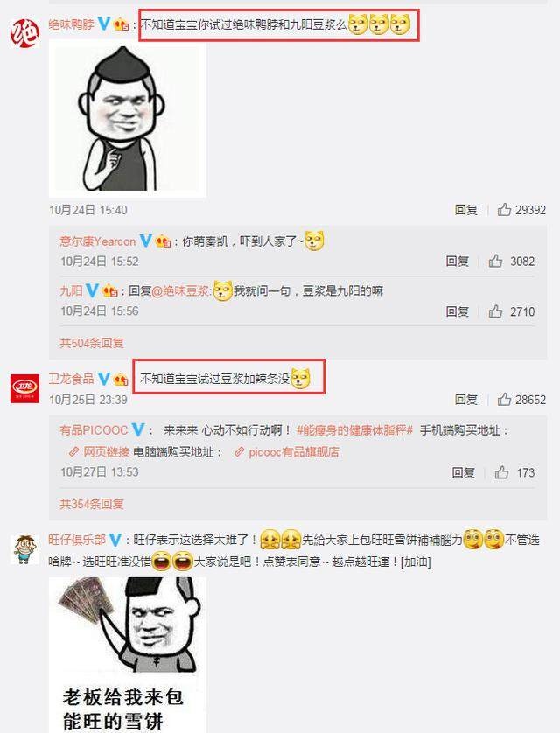Screen dimensions: 560x733
Task: Open 网页链接 in 有品PICOOC's reply
Action: (99, 452)
